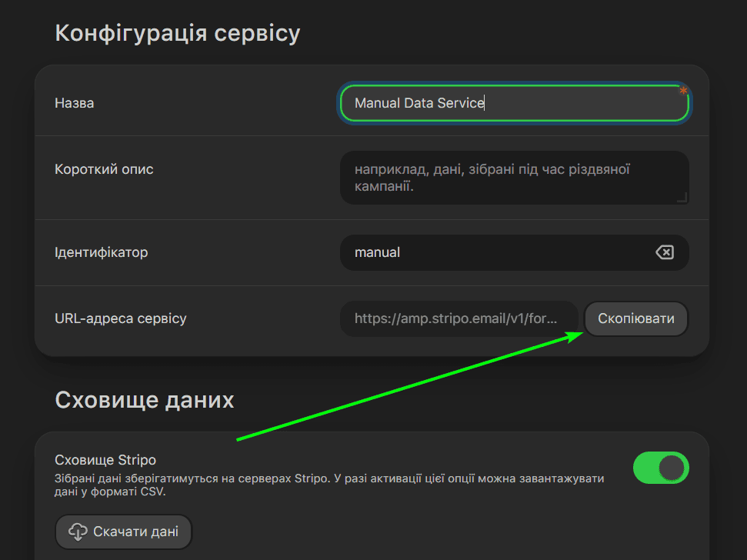The width and height of the screenshot is (747, 560).
Task: Click the service URL address field
Action: point(459,318)
